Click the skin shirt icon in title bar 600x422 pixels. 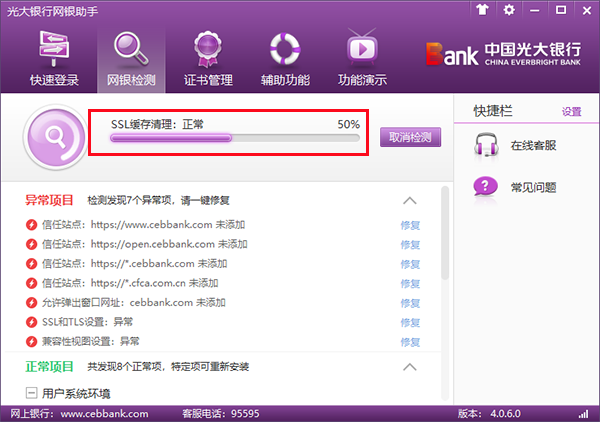[x=482, y=10]
